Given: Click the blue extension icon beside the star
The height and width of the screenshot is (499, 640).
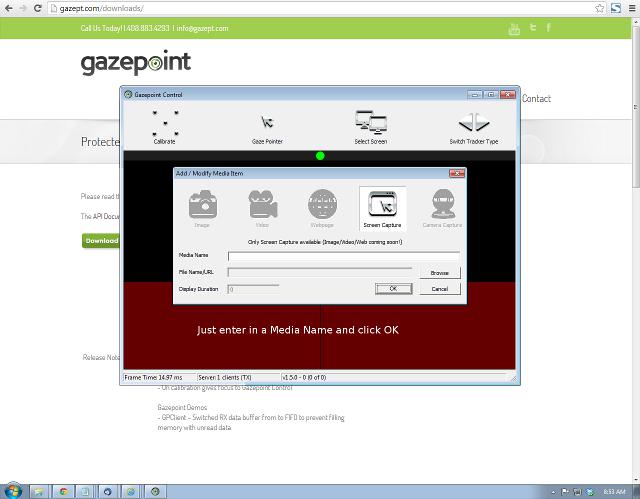Looking at the screenshot, I should click(x=616, y=8).
